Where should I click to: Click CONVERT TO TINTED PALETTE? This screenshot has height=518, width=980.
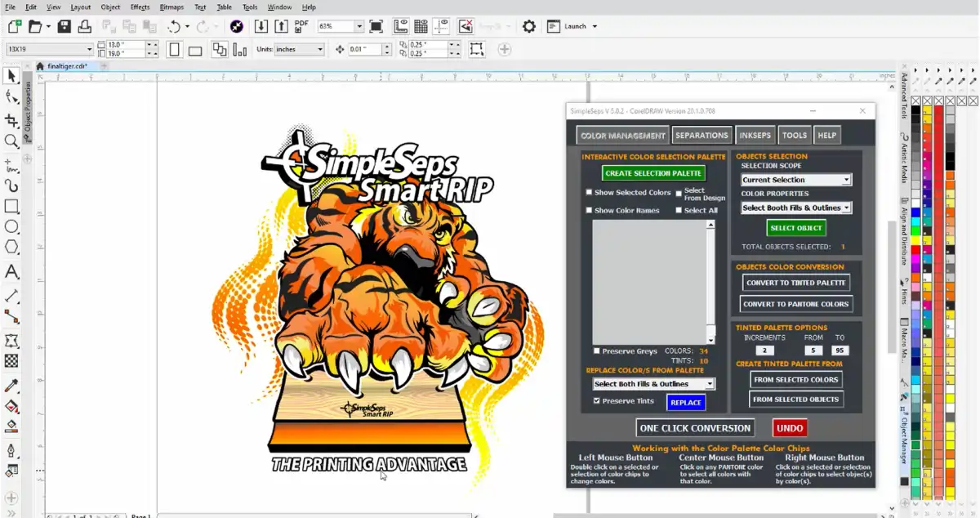pos(796,283)
